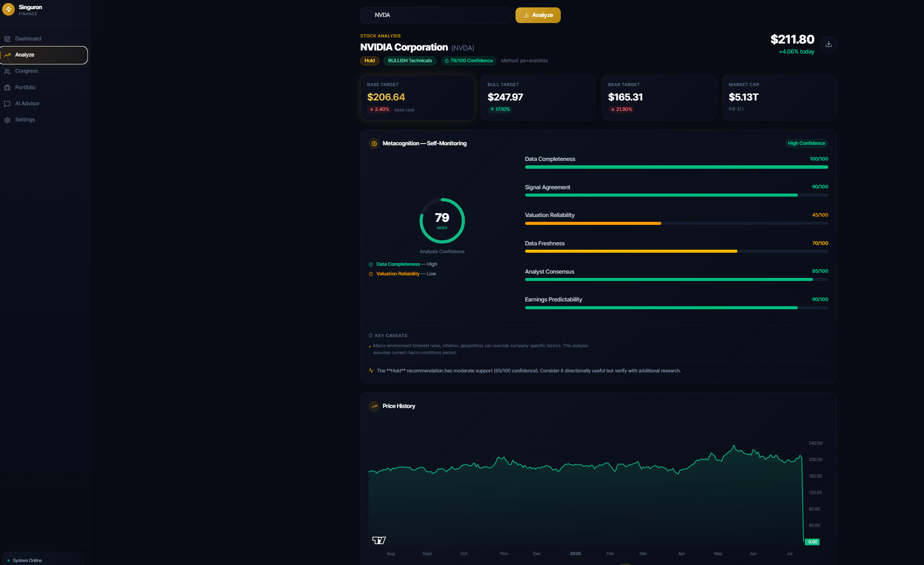Click the 95/100 Analyst Consensus score
This screenshot has height=565, width=924.
(820, 271)
